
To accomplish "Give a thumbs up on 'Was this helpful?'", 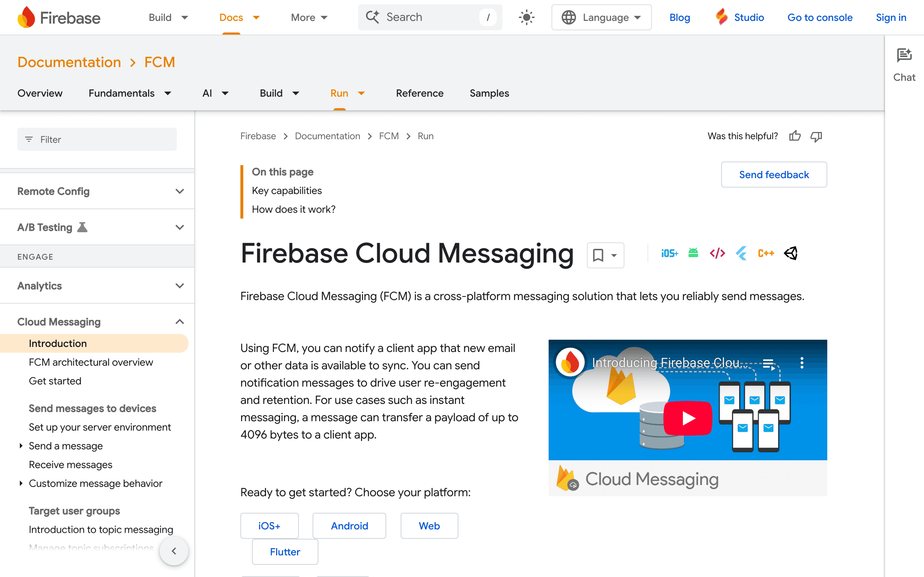I will [794, 136].
